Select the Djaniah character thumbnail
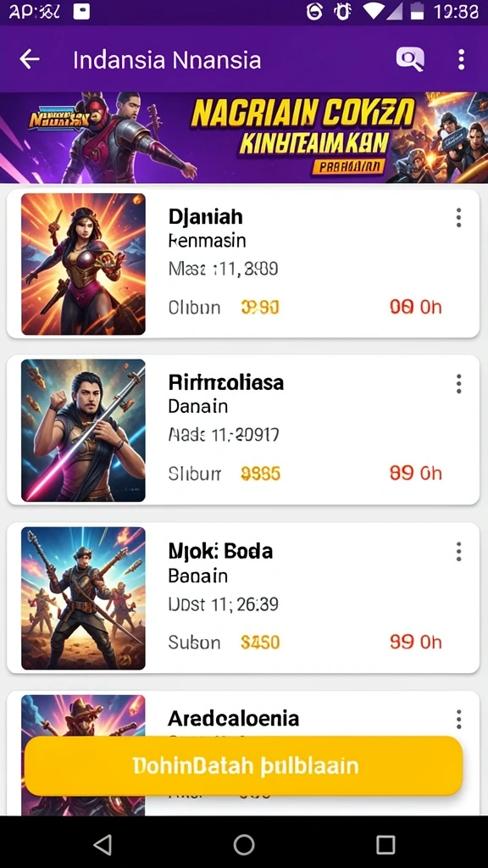488x868 pixels. pyautogui.click(x=84, y=264)
